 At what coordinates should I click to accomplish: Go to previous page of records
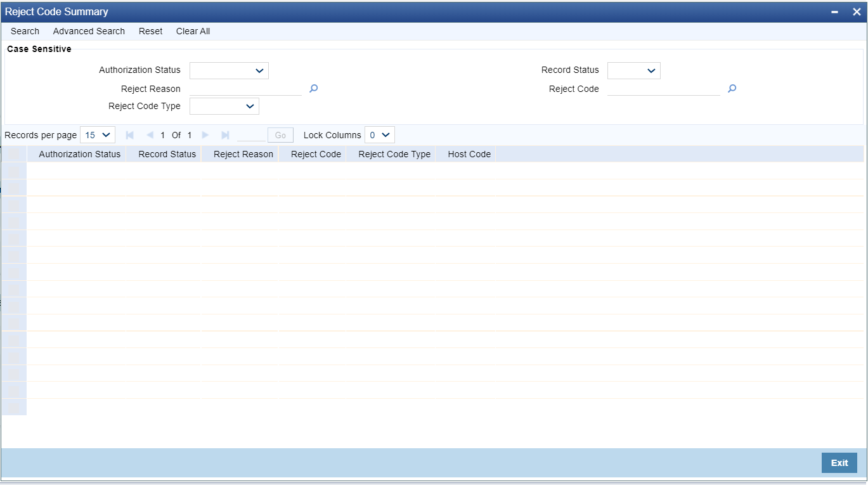click(x=150, y=135)
